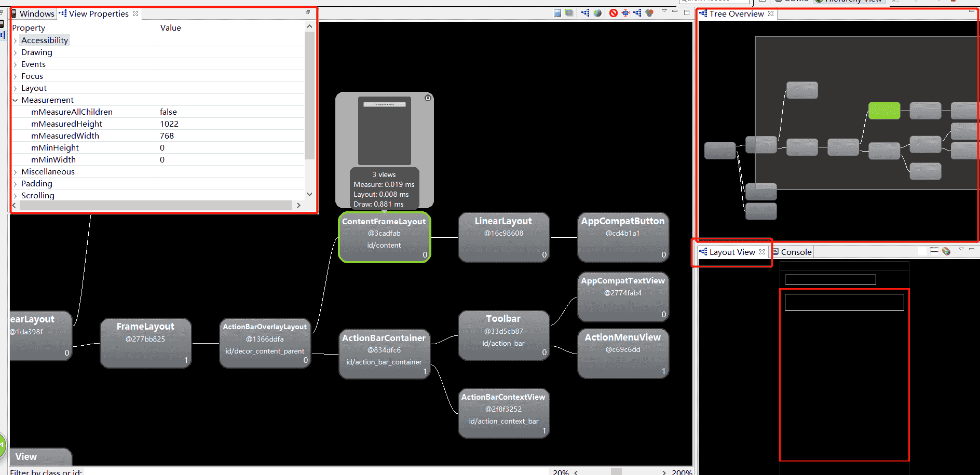Click the Capture Layers stacked-images icon
This screenshot has width=980, height=475.
click(569, 12)
